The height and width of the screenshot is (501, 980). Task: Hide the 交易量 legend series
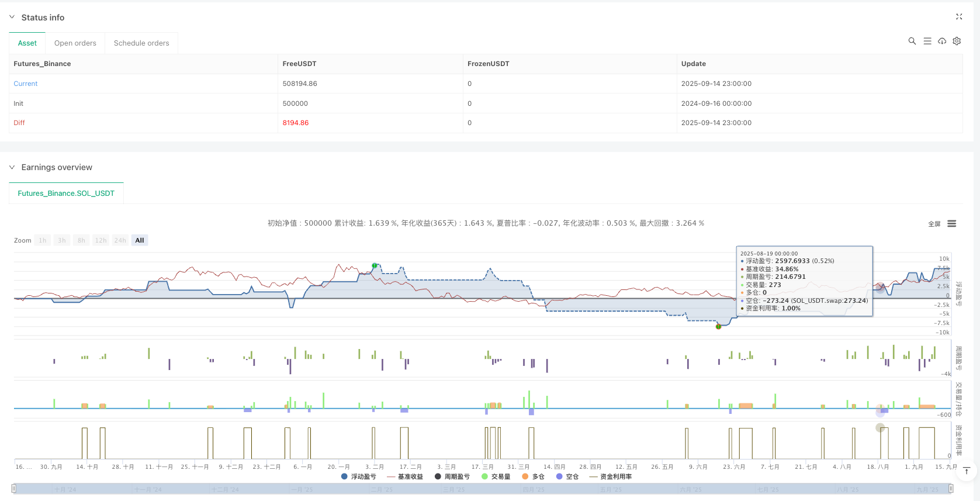click(496, 476)
